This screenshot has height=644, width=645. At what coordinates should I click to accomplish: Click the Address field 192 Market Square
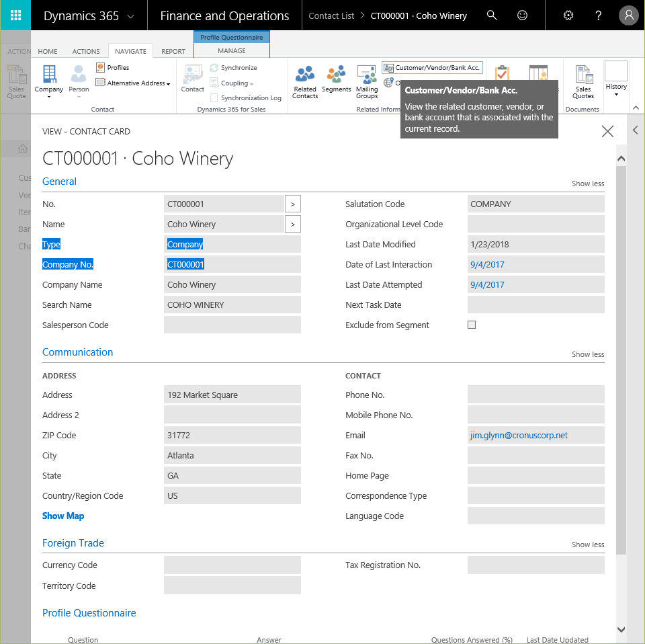(x=232, y=394)
